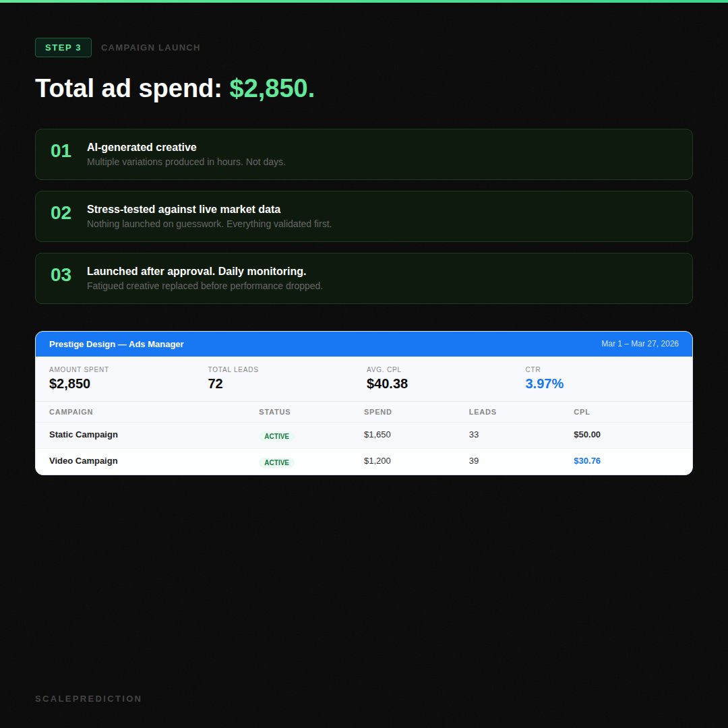728x728 pixels.
Task: Sort by the Status column header
Action: [274, 412]
